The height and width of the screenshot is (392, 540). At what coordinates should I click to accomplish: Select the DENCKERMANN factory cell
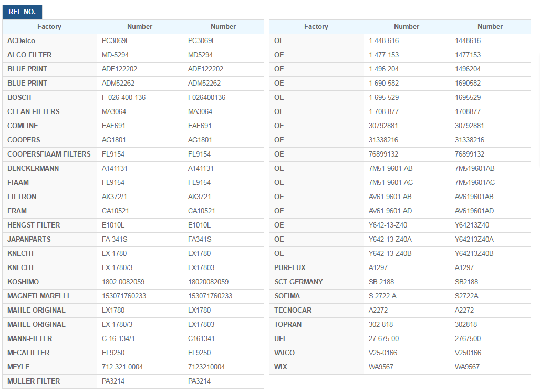[49, 169]
